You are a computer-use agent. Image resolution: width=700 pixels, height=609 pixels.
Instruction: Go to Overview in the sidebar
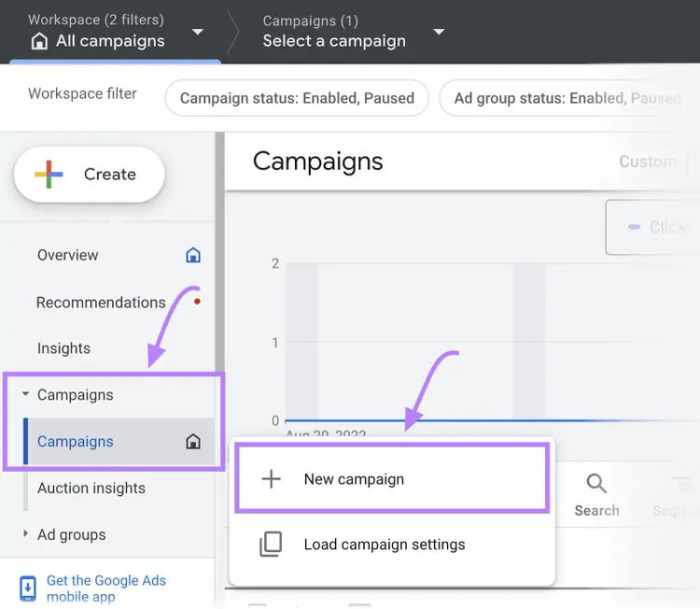[68, 255]
